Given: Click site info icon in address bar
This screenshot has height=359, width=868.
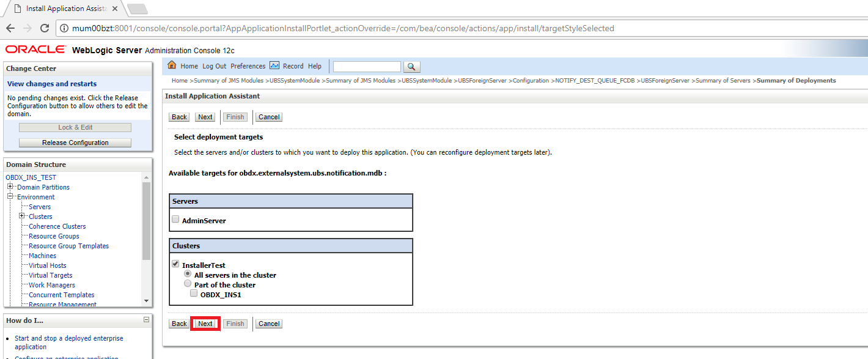Looking at the screenshot, I should 65,28.
